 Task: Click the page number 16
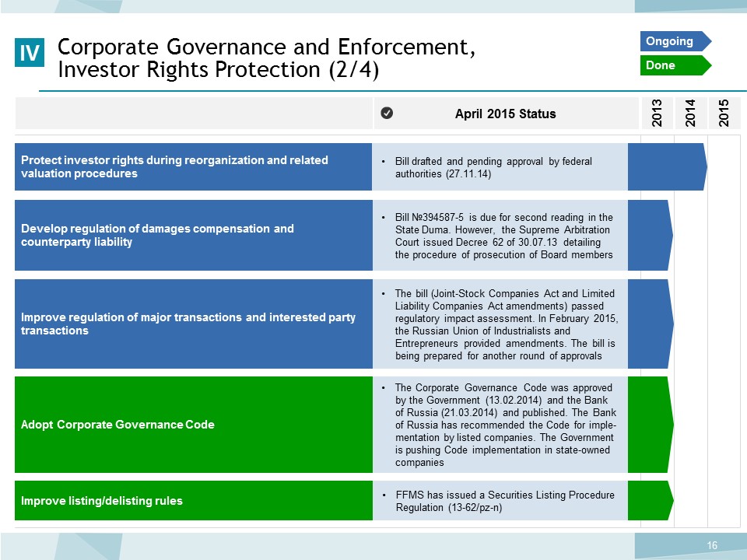[712, 545]
